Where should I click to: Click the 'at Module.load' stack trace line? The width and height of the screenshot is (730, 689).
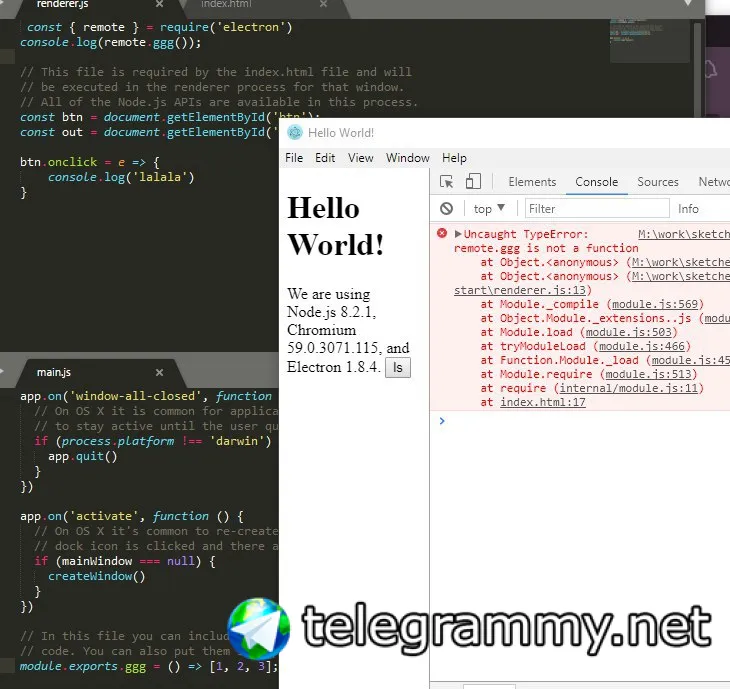coord(579,332)
